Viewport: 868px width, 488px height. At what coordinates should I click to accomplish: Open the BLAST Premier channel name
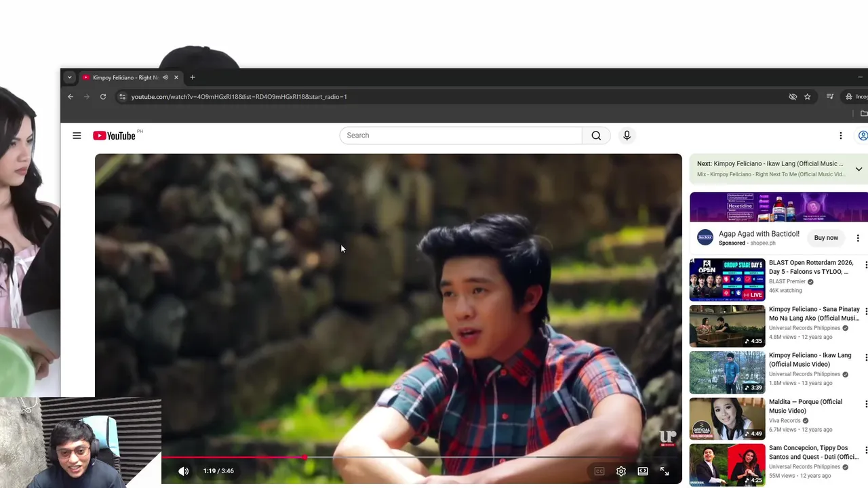(787, 281)
